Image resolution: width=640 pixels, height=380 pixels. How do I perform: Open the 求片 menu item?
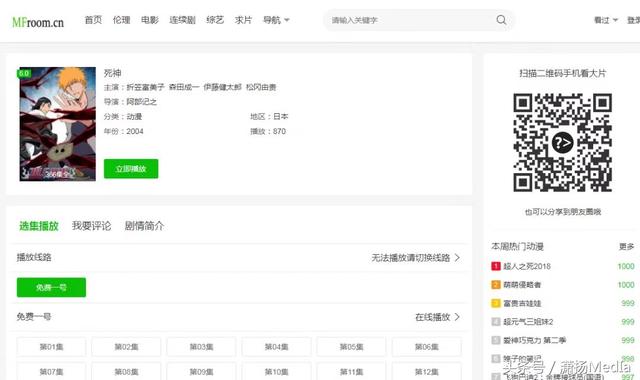point(243,20)
